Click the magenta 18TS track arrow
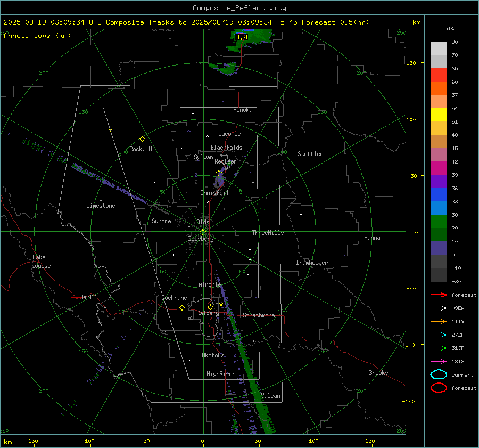Viewport: 479px width, 448px height. click(439, 362)
